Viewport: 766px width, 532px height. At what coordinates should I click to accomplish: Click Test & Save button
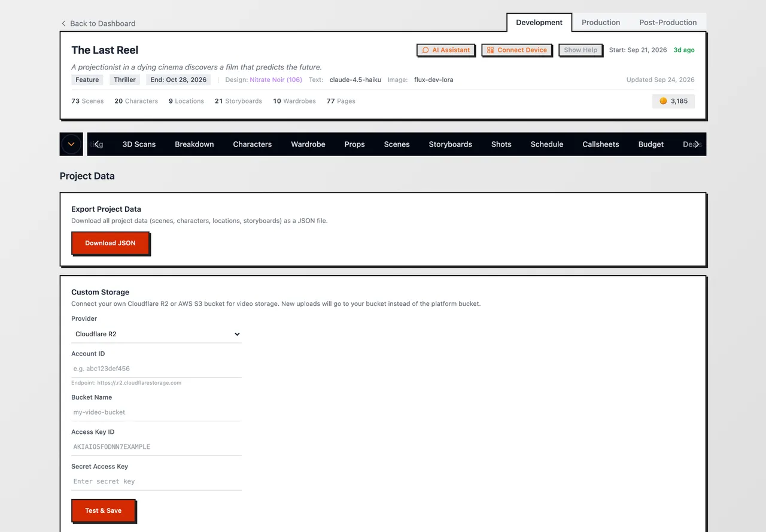(x=104, y=510)
